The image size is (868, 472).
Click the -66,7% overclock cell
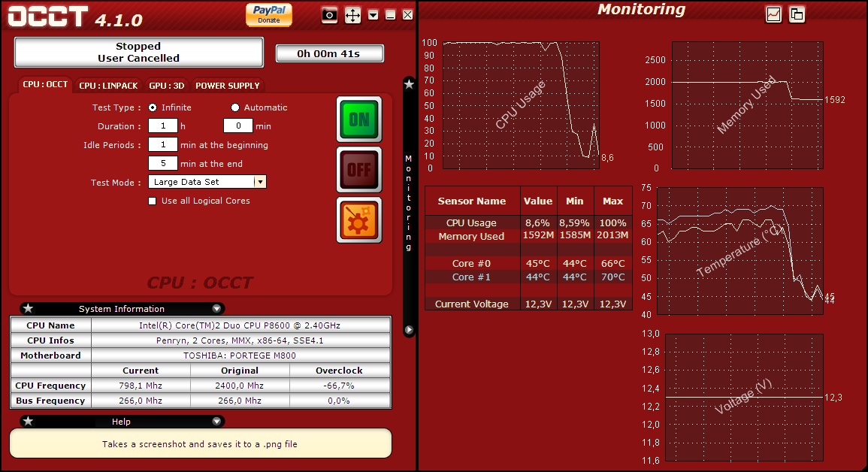click(340, 386)
